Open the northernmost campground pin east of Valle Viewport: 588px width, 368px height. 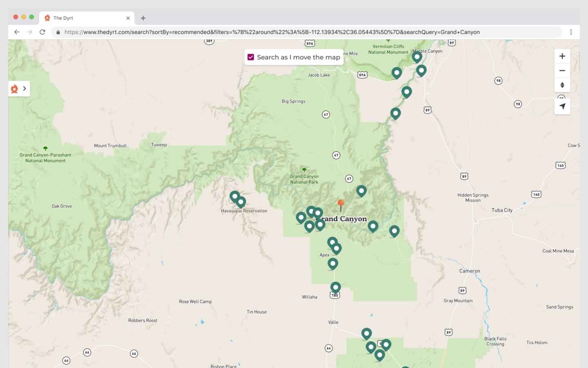pos(367,334)
